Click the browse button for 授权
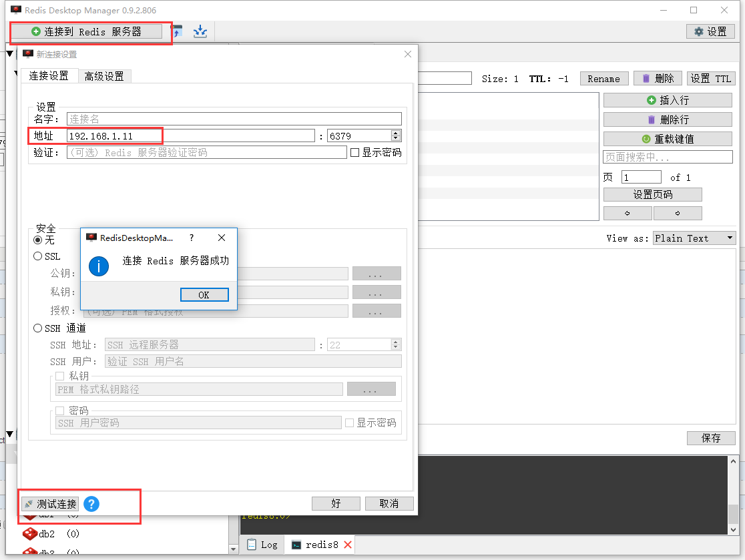The height and width of the screenshot is (560, 745). 377,310
